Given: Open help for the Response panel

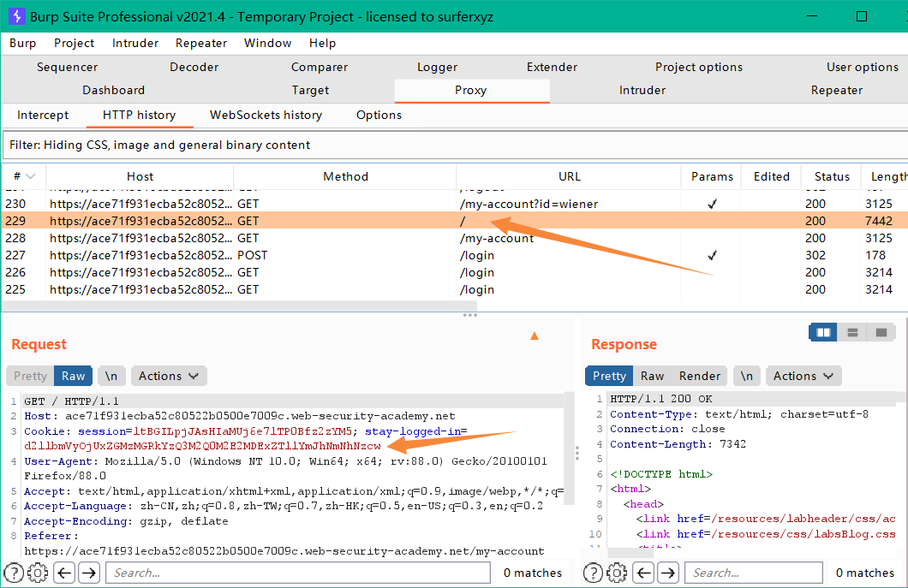Looking at the screenshot, I should point(593,573).
